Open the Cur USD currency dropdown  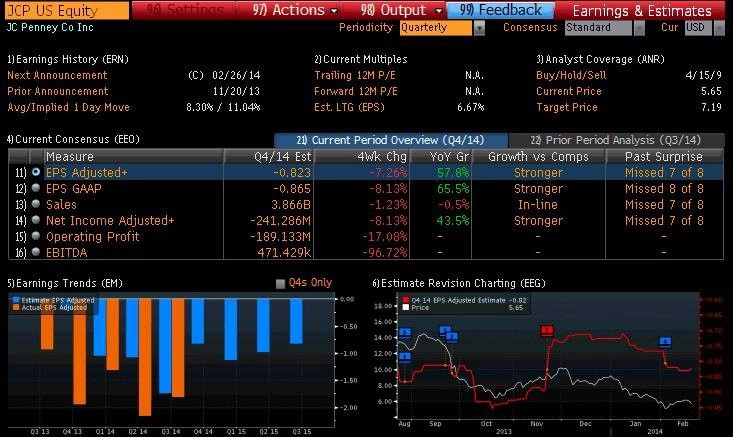coord(704,28)
